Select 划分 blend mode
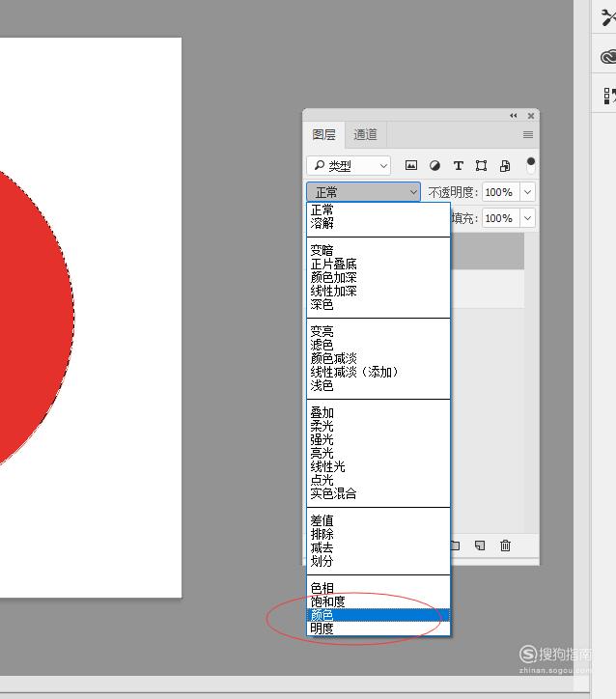616x699 pixels. [378, 561]
